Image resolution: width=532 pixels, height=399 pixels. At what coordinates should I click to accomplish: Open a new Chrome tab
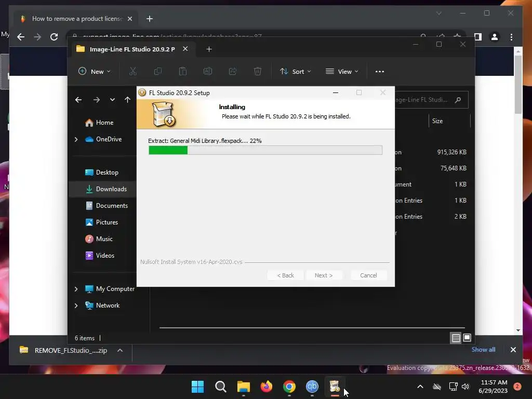tap(149, 19)
